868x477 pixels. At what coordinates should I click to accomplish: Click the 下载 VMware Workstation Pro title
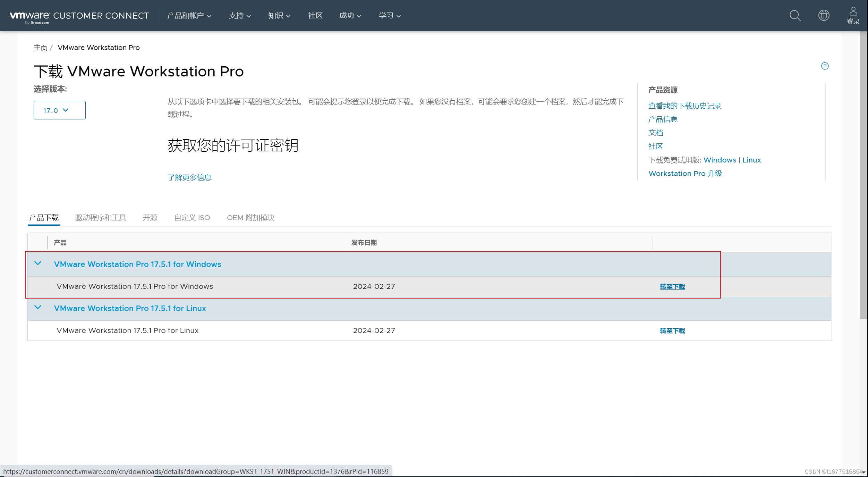pyautogui.click(x=139, y=72)
